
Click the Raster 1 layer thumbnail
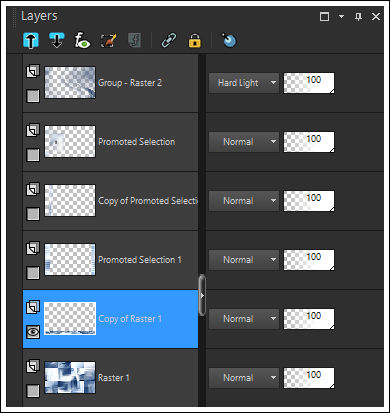pyautogui.click(x=70, y=378)
